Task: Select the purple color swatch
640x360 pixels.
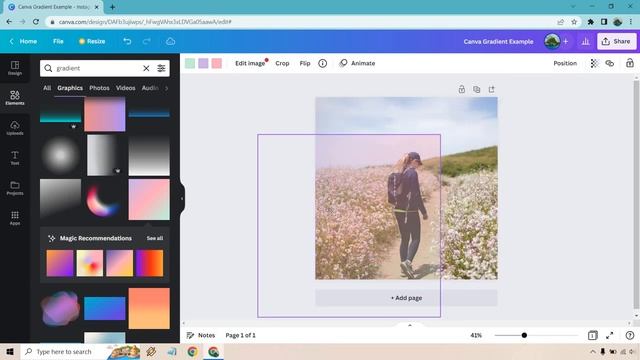Action: click(203, 63)
